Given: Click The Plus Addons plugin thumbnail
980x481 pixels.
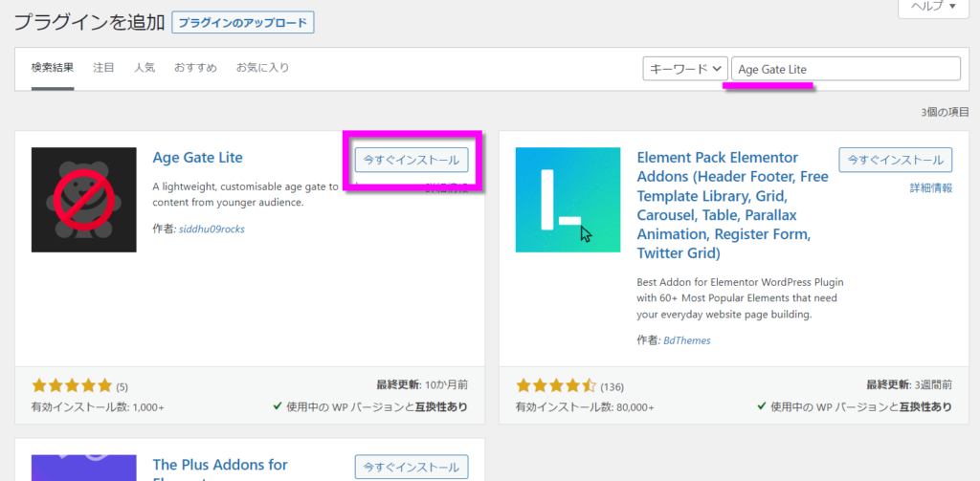Looking at the screenshot, I should tap(84, 468).
